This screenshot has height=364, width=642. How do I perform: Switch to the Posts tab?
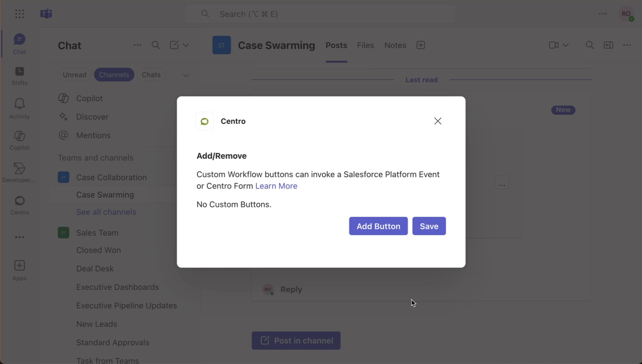pyautogui.click(x=336, y=45)
